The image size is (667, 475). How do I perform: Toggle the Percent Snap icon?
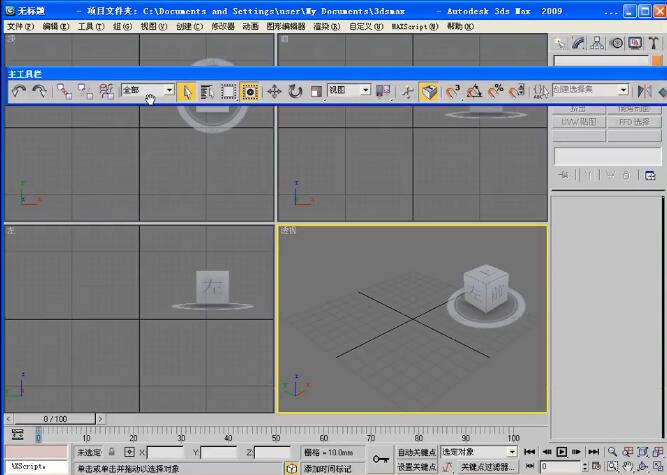tap(496, 91)
